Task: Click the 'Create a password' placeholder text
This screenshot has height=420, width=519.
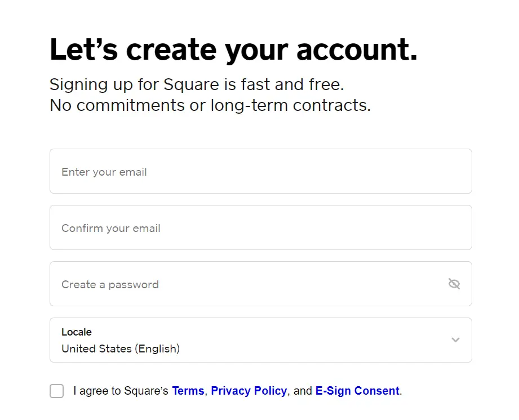Action: tap(110, 284)
